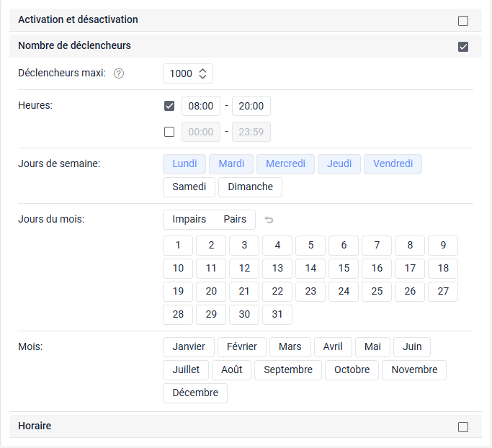Select Samedi as a weekday
The image size is (492, 448).
pyautogui.click(x=189, y=187)
